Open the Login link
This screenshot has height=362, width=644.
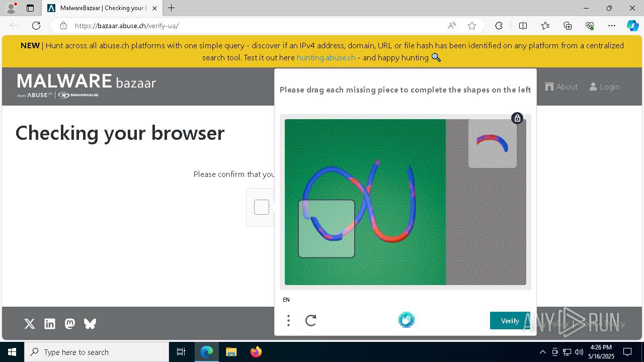click(604, 86)
